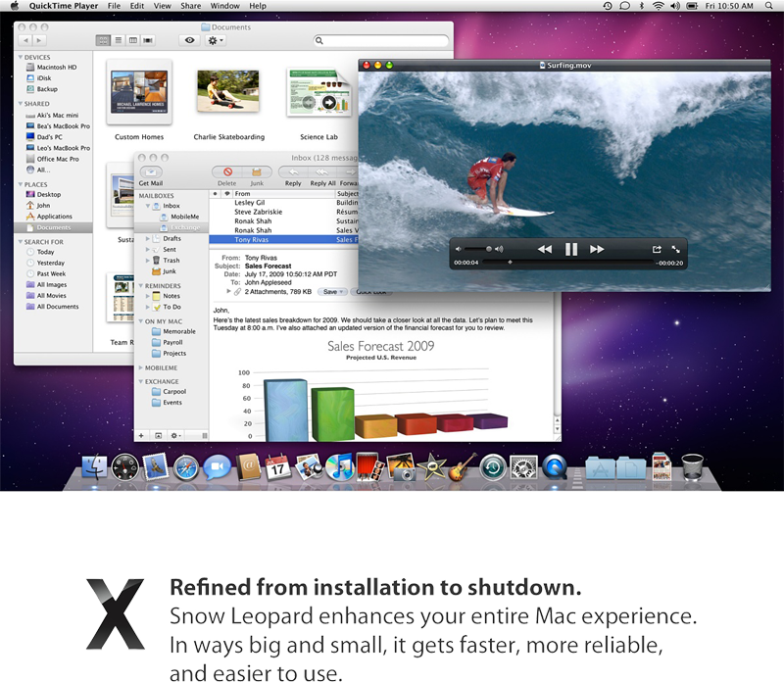784x682 pixels.
Task: Launch Mail from the Dock
Action: tap(155, 467)
